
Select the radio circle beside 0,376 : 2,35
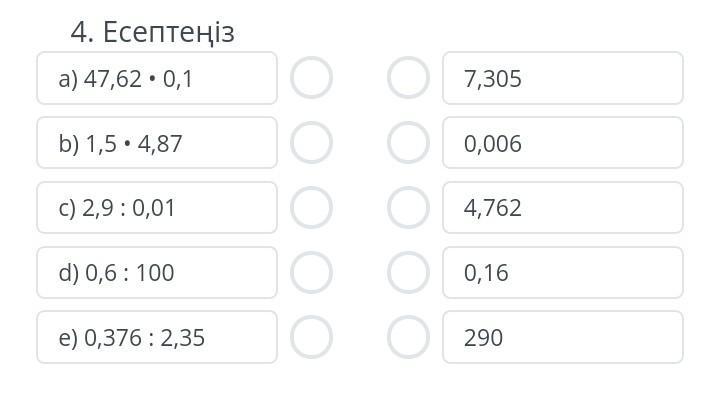click(x=311, y=337)
